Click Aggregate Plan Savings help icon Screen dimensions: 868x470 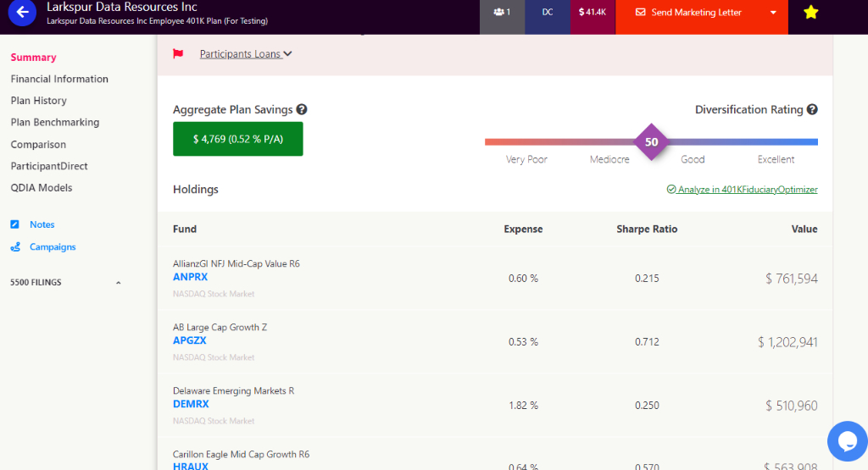[302, 110]
